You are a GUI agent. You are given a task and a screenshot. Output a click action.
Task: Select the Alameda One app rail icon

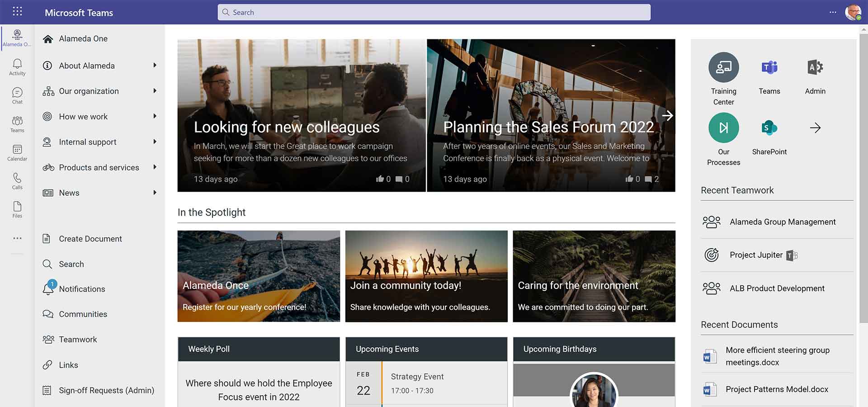point(17,38)
